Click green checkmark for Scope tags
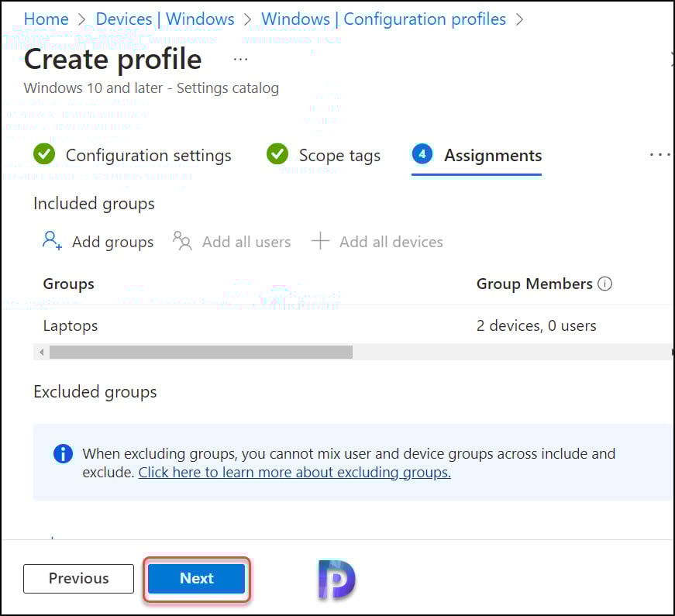 tap(277, 154)
